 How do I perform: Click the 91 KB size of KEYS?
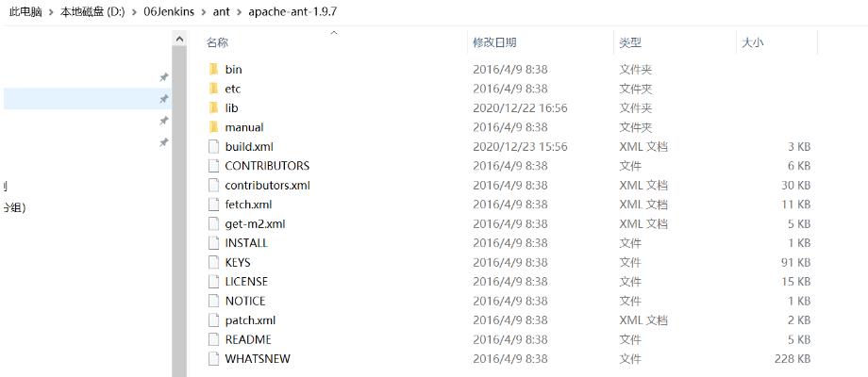tap(796, 262)
